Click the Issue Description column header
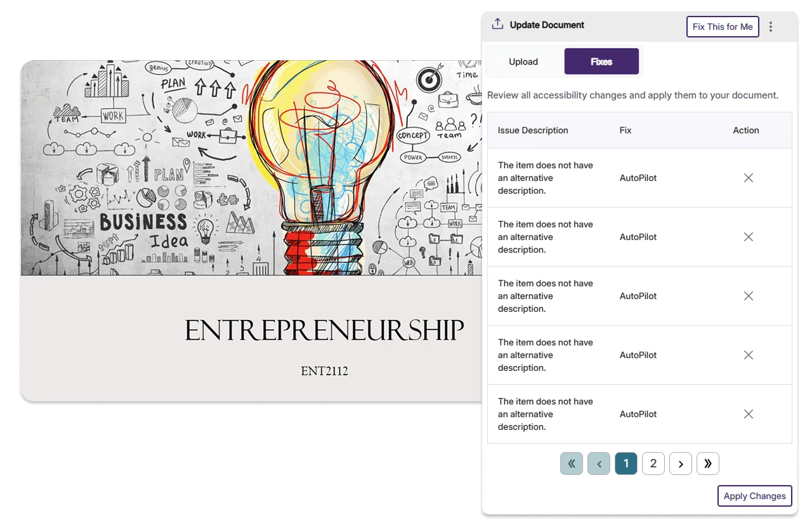The height and width of the screenshot is (527, 812). (533, 130)
